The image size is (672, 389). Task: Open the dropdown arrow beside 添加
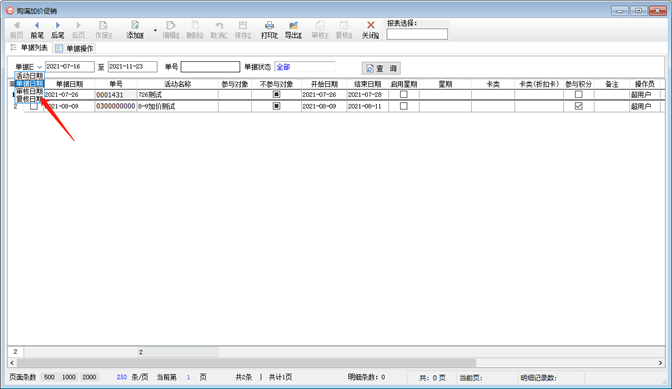coord(155,30)
